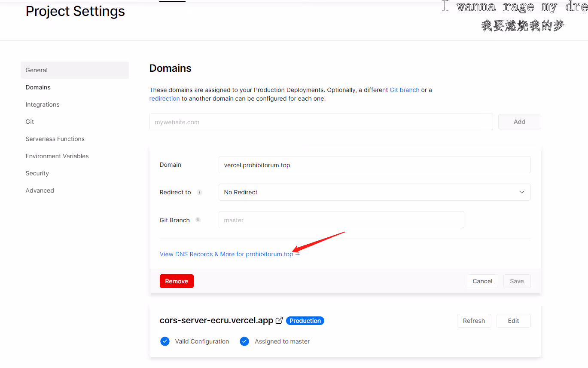Click the Production badge
This screenshot has width=588, height=368.
(x=305, y=321)
